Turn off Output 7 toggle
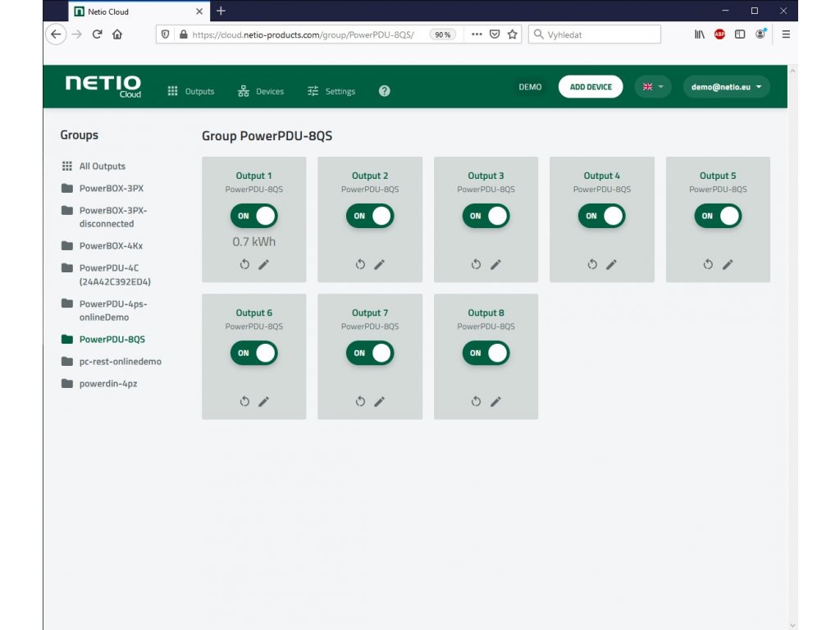 [x=370, y=353]
